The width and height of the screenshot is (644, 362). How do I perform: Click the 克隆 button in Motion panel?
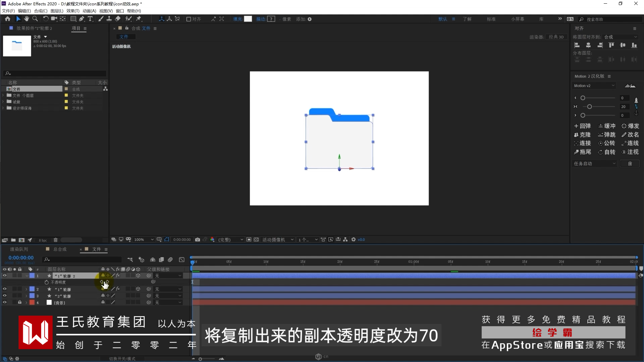point(582,135)
